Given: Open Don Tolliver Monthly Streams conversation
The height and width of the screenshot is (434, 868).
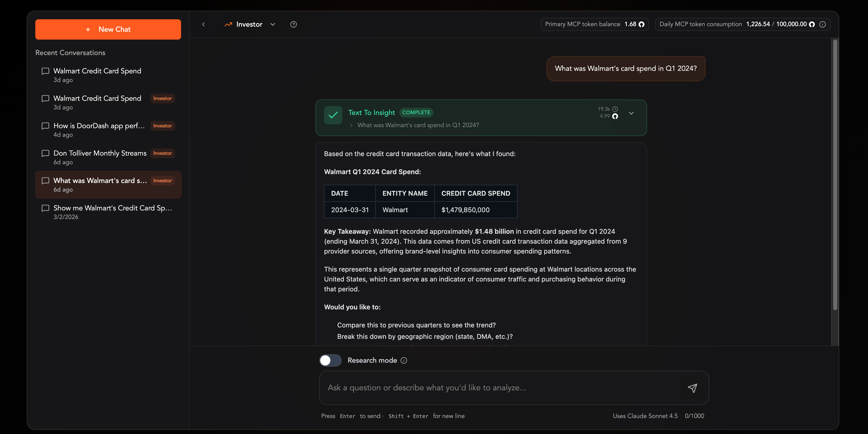Looking at the screenshot, I should pyautogui.click(x=100, y=153).
